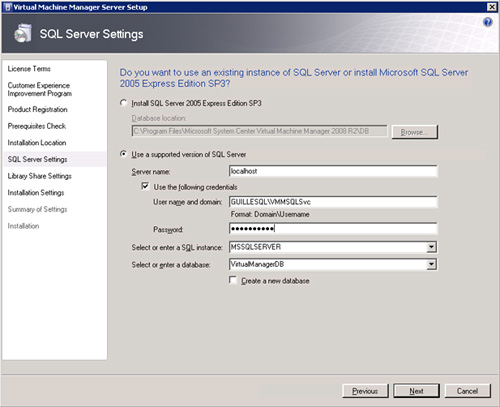Click the Next button
Viewport: 500px width, 407px height.
coord(416,391)
